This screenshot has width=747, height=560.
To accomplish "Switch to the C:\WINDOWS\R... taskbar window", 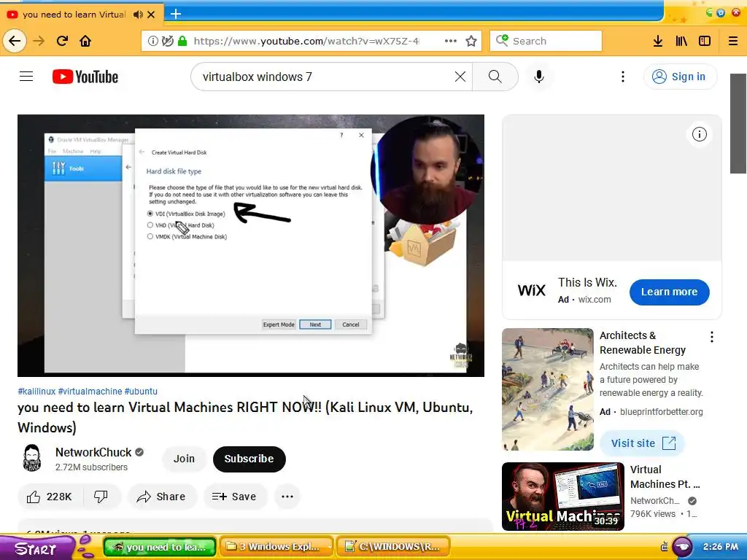I will click(x=393, y=547).
